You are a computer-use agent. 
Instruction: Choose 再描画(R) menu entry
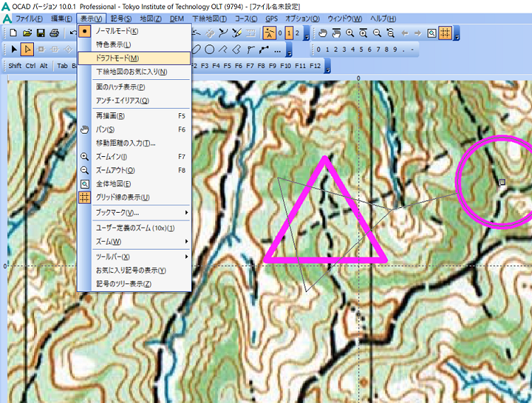point(134,116)
